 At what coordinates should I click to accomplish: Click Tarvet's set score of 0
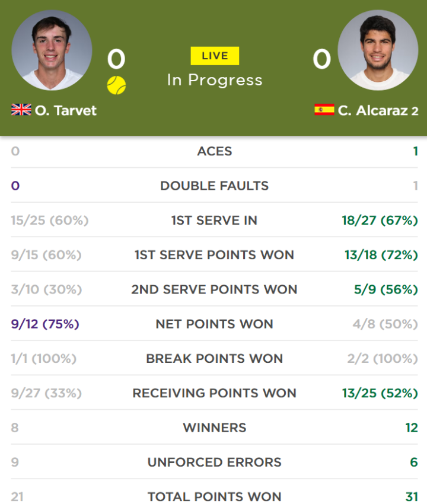[116, 59]
